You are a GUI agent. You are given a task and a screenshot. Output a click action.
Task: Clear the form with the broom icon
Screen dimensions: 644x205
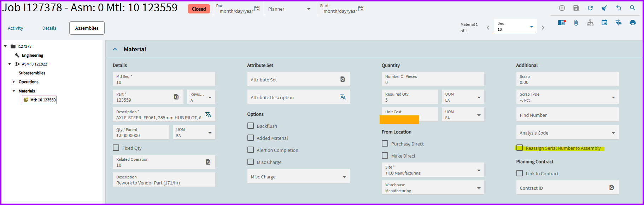point(604,8)
